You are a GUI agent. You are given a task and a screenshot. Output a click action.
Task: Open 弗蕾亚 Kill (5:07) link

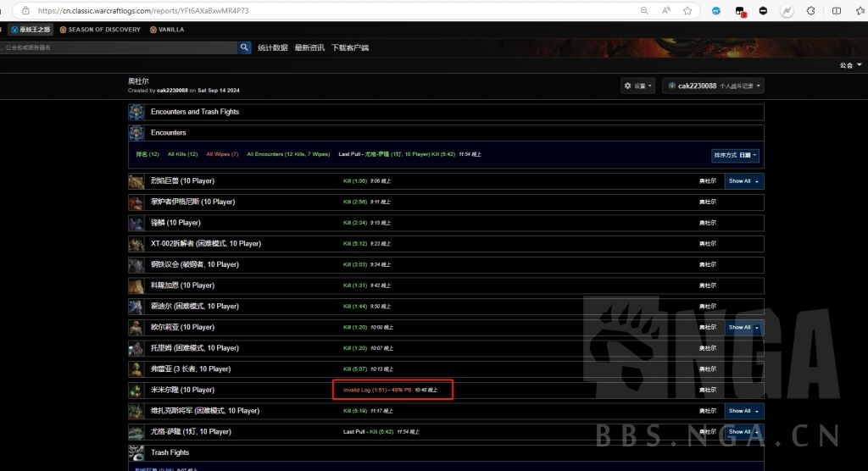[355, 369]
